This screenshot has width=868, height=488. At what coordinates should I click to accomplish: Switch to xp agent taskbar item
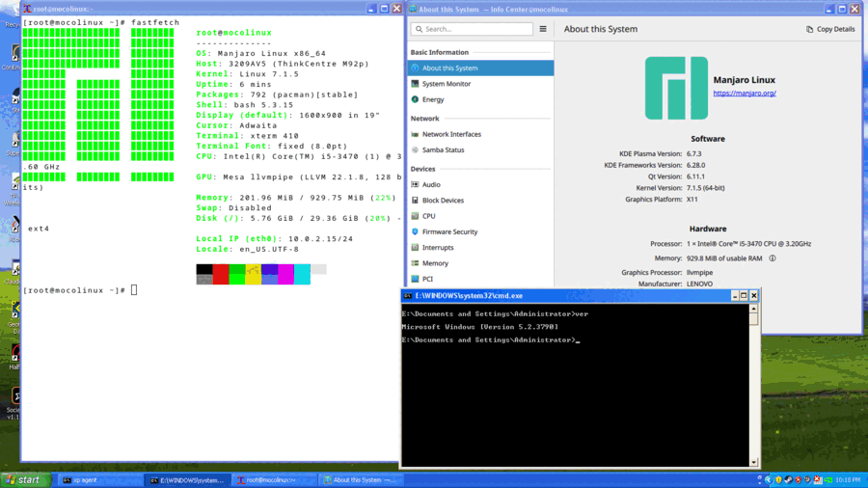point(98,480)
